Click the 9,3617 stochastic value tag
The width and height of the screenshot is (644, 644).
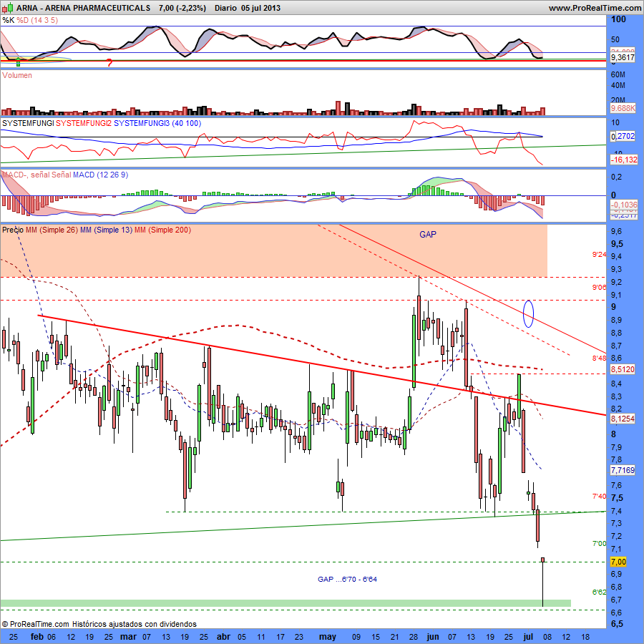pos(623,57)
